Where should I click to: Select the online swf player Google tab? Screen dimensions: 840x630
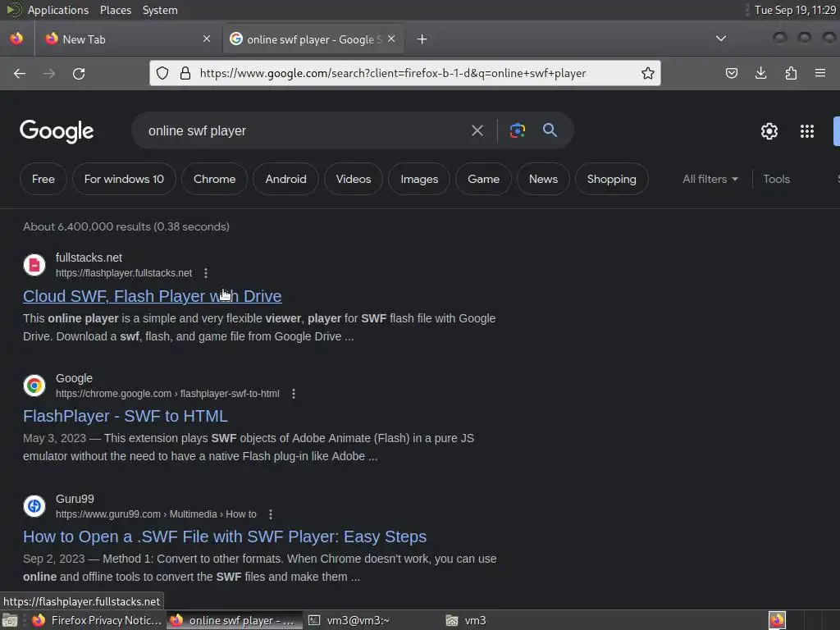click(x=313, y=39)
